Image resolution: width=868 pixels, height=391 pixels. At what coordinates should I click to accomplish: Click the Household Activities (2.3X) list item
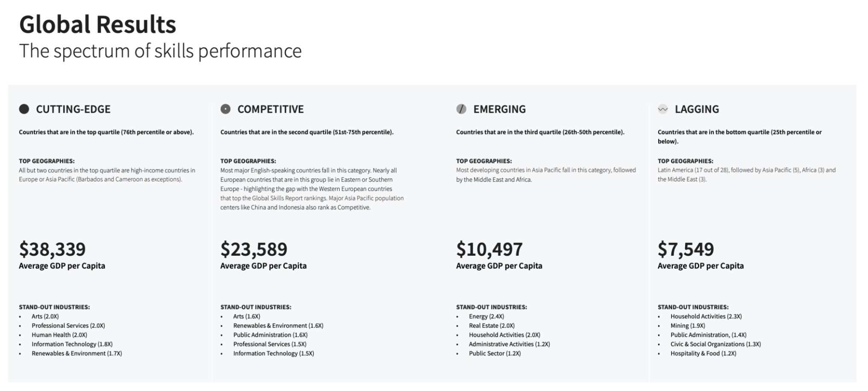coord(706,316)
